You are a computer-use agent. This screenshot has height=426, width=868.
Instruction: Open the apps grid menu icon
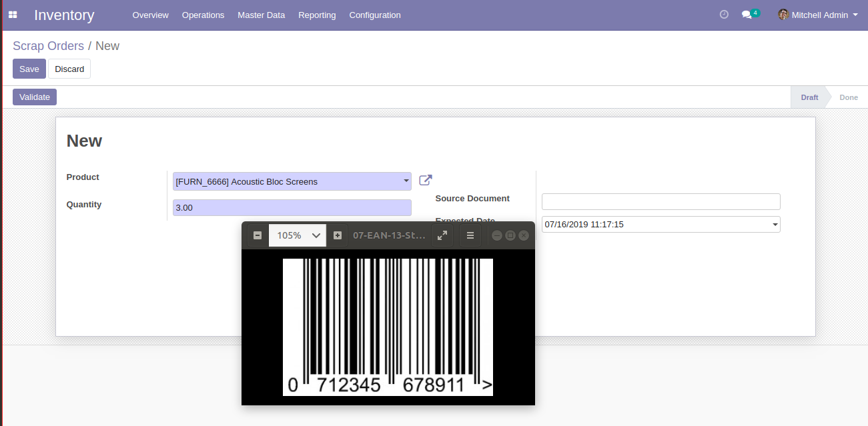point(13,15)
